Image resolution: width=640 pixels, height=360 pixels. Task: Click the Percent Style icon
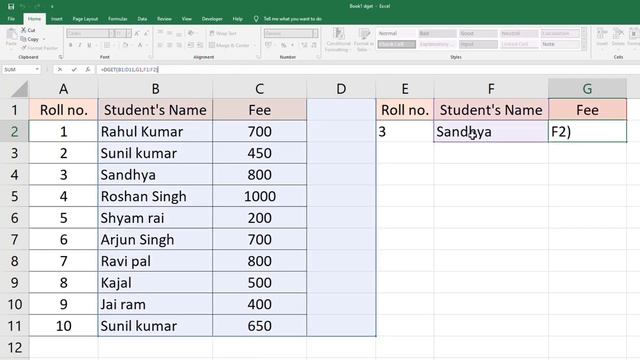(283, 45)
